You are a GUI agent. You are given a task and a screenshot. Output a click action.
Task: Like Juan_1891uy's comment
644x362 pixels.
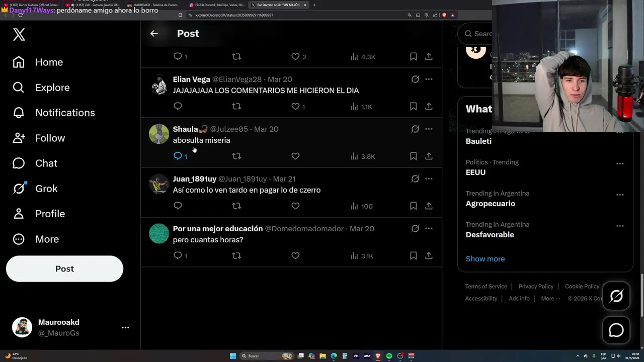(x=295, y=206)
